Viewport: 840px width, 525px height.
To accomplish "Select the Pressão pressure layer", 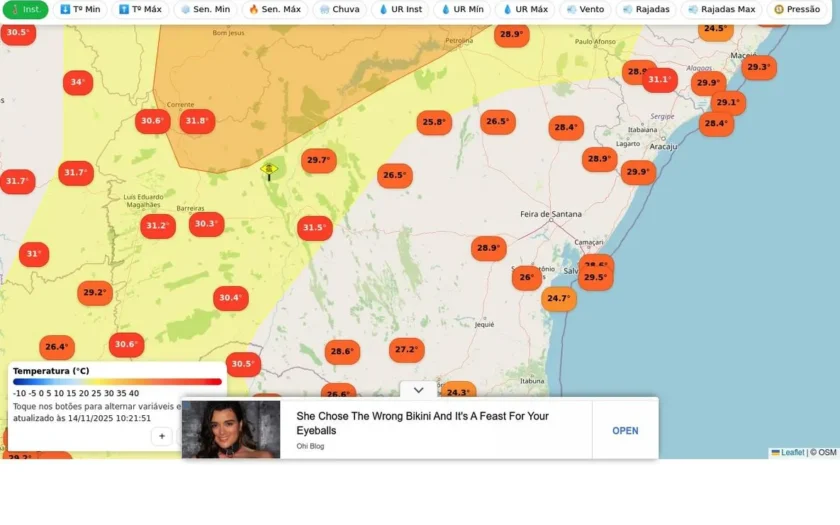I will [797, 9].
